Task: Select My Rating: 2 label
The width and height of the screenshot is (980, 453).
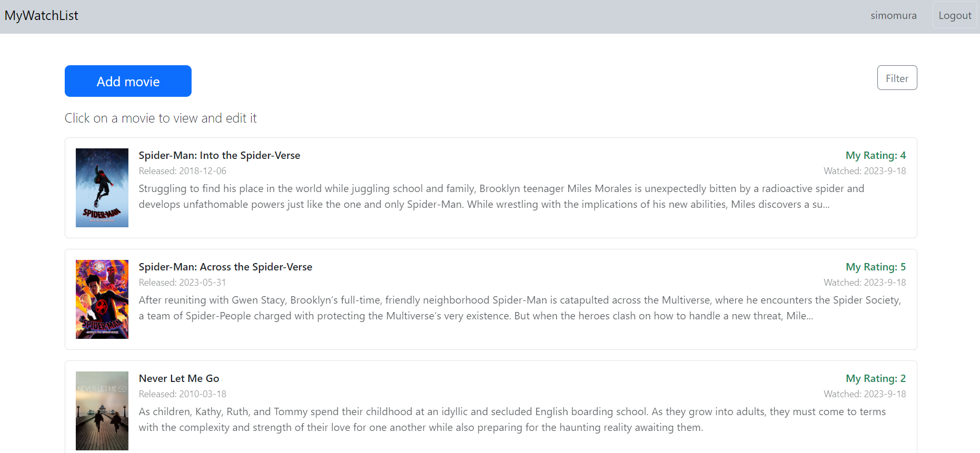Action: click(876, 378)
